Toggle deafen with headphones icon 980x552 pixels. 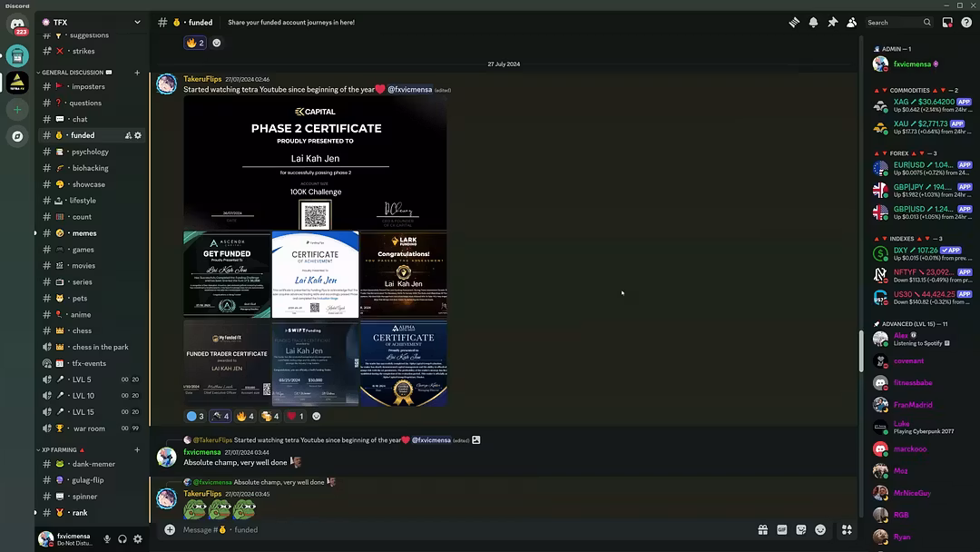click(122, 539)
